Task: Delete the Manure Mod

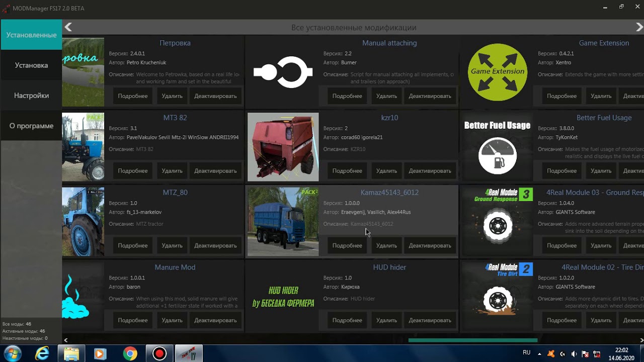Action: 172,320
